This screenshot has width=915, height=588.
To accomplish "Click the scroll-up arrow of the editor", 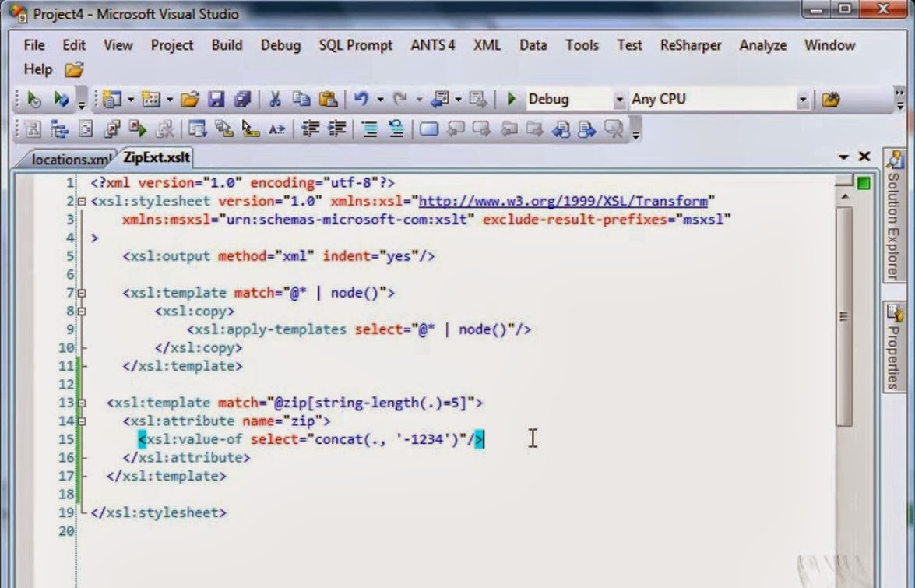I will pyautogui.click(x=844, y=196).
